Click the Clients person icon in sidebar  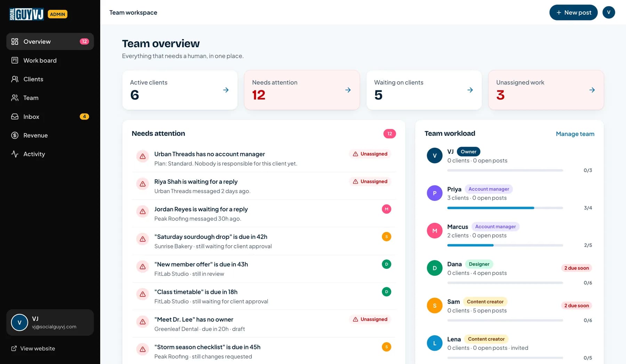pyautogui.click(x=15, y=79)
